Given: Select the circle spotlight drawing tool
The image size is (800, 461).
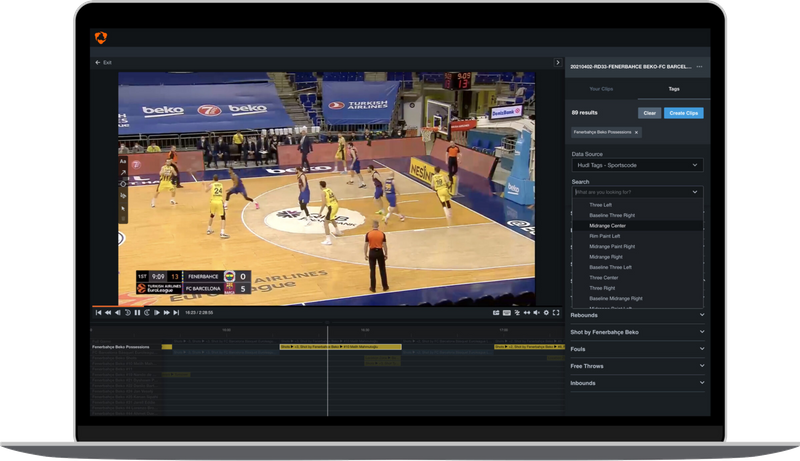Looking at the screenshot, I should tap(123, 184).
